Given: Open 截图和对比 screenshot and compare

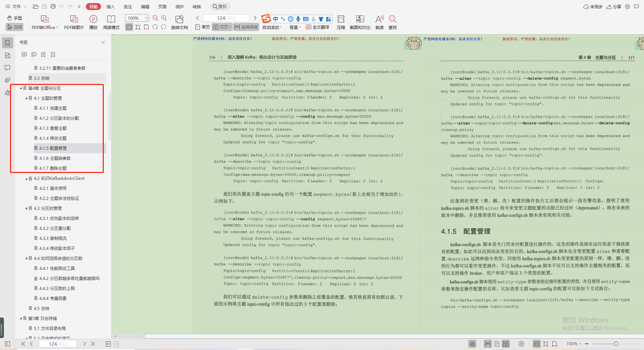Looking at the screenshot, I should coord(360,22).
